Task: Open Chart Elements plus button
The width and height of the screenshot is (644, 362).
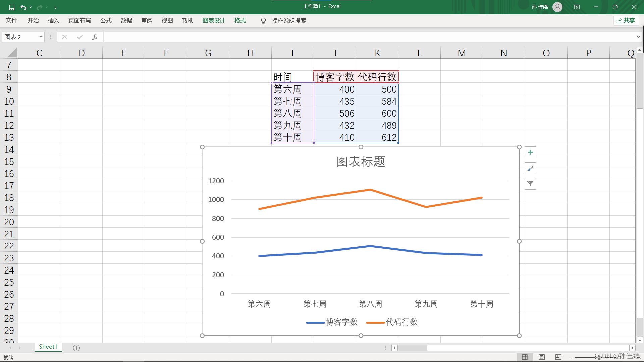Action: tap(530, 153)
